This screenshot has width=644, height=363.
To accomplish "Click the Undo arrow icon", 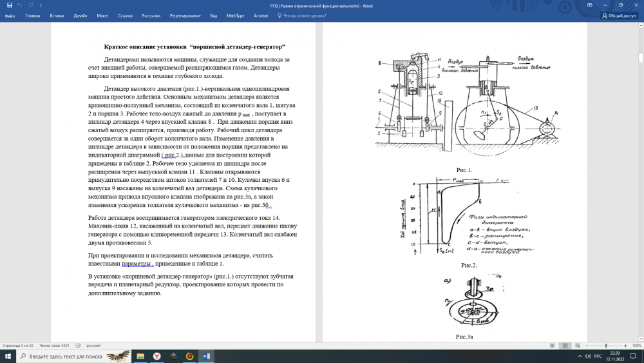I will (x=21, y=5).
